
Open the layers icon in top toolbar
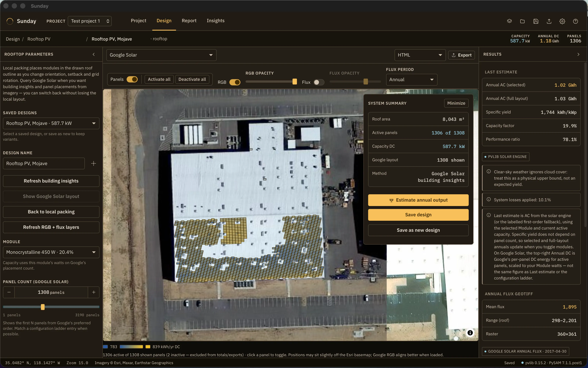509,21
